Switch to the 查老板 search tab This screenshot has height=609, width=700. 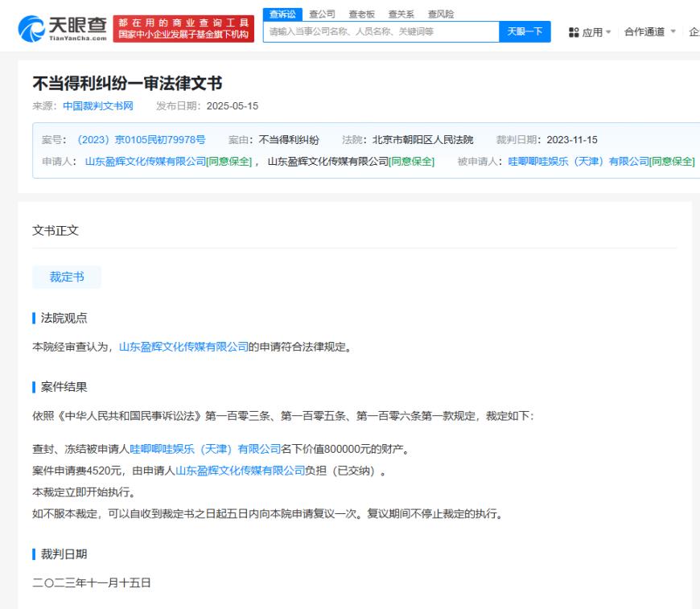pos(361,14)
